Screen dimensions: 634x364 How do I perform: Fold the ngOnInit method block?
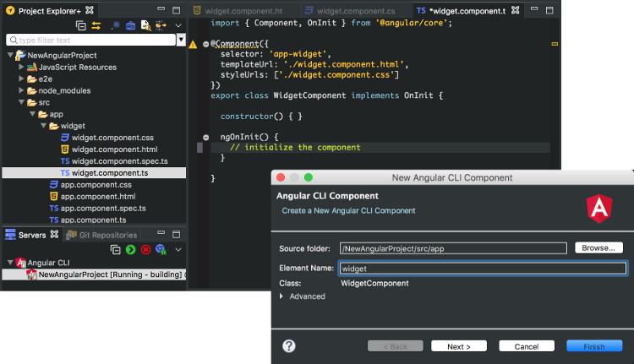click(205, 138)
